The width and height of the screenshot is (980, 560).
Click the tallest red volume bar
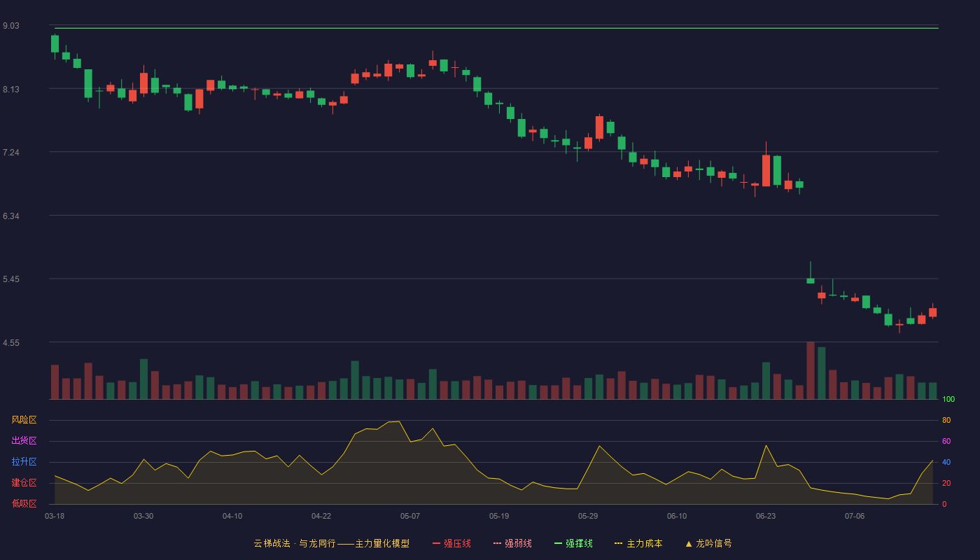[811, 370]
